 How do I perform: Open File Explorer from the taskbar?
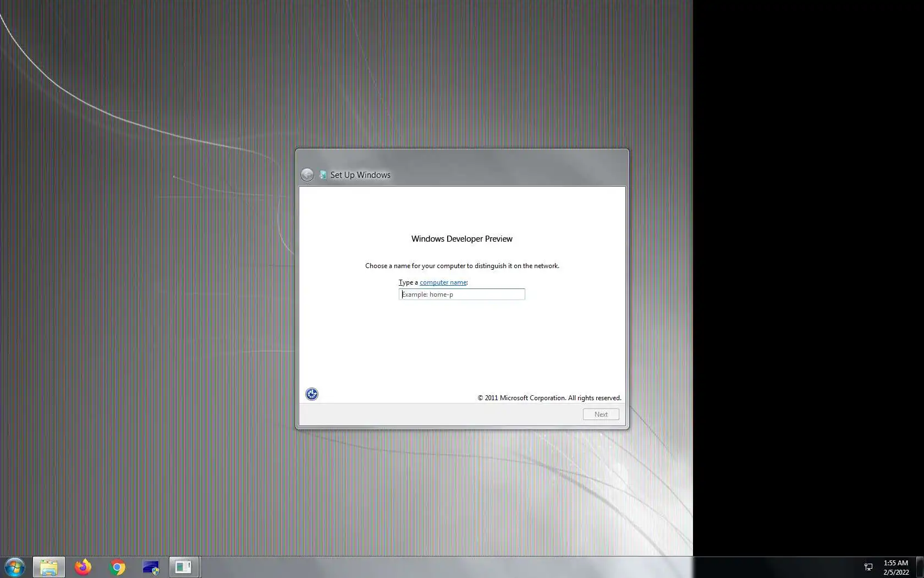pyautogui.click(x=49, y=567)
